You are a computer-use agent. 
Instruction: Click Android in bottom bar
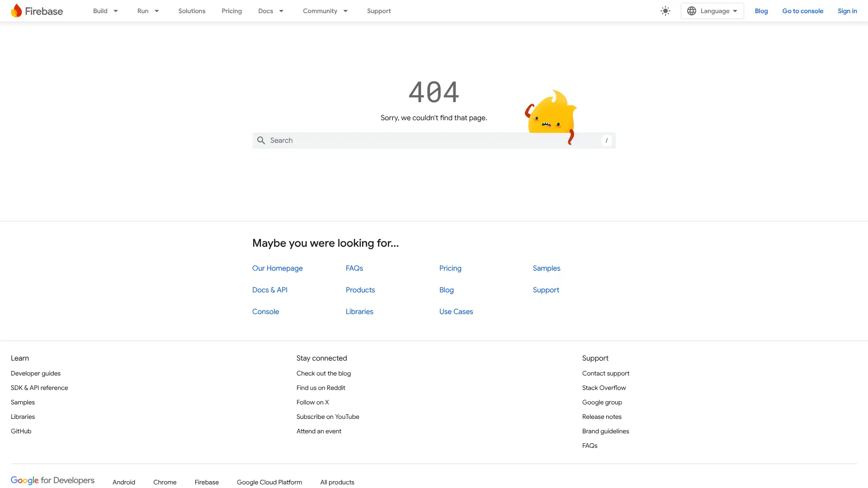123,483
